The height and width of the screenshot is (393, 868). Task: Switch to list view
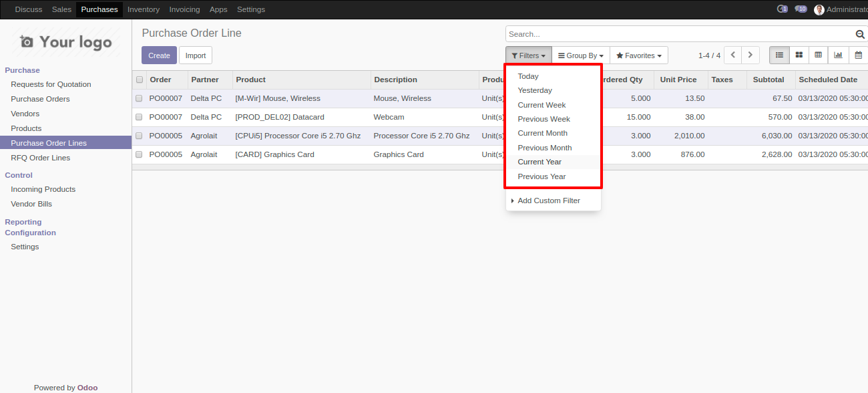tap(779, 55)
